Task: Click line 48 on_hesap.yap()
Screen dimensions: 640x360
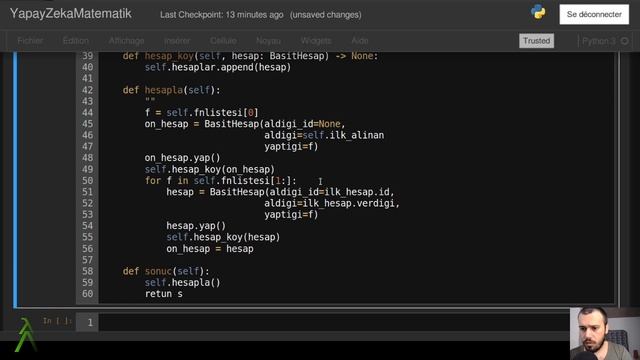Action: point(182,158)
